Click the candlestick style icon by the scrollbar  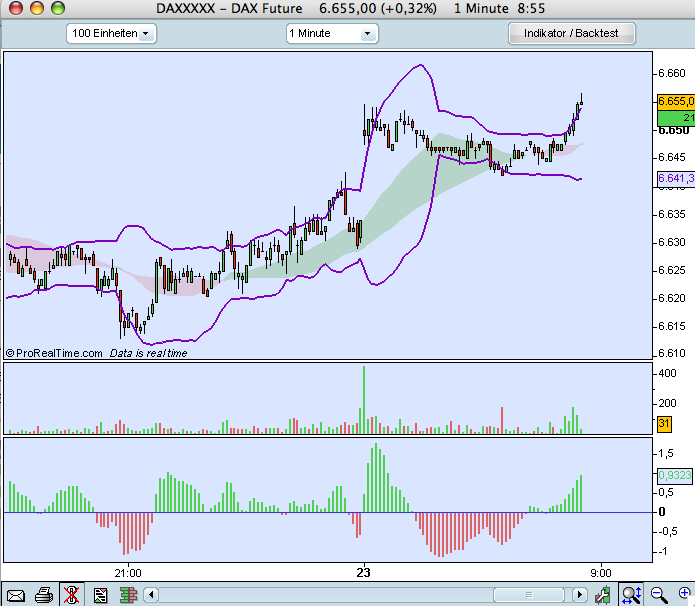(x=602, y=595)
